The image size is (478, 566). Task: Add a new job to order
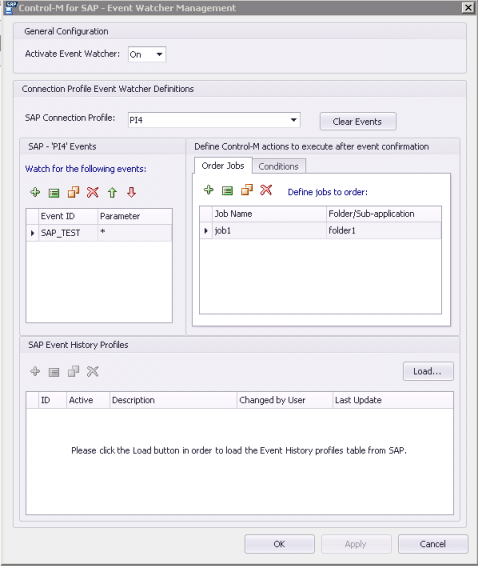[x=209, y=190]
